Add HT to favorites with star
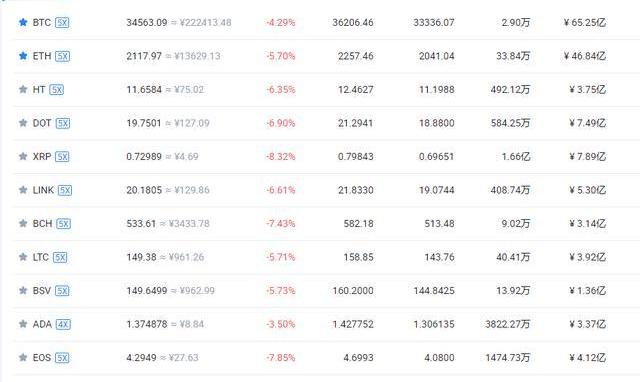Viewport: 640px width, 382px height. 23,89
